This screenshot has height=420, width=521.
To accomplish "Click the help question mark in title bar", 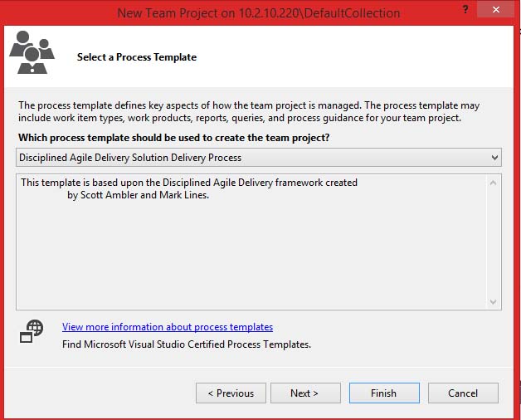I will (465, 9).
